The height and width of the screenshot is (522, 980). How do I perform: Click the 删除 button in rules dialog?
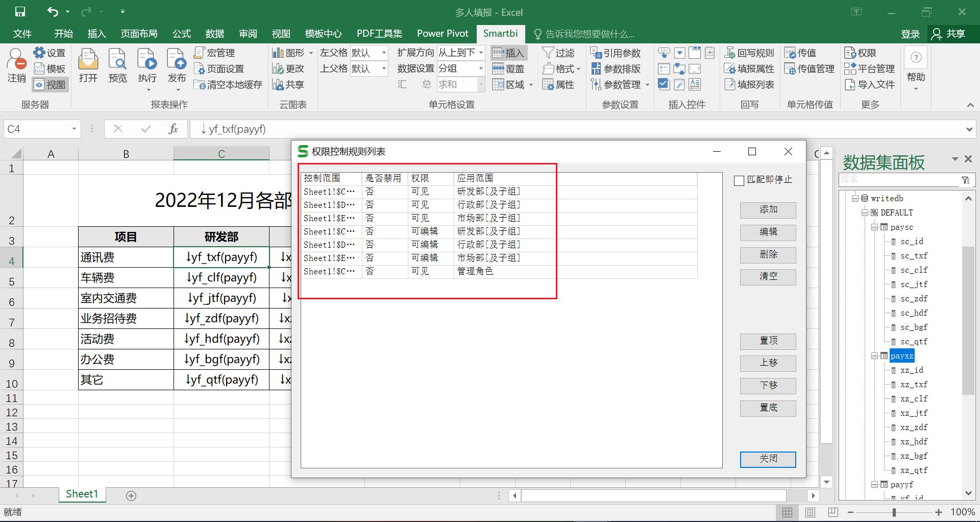coord(768,255)
